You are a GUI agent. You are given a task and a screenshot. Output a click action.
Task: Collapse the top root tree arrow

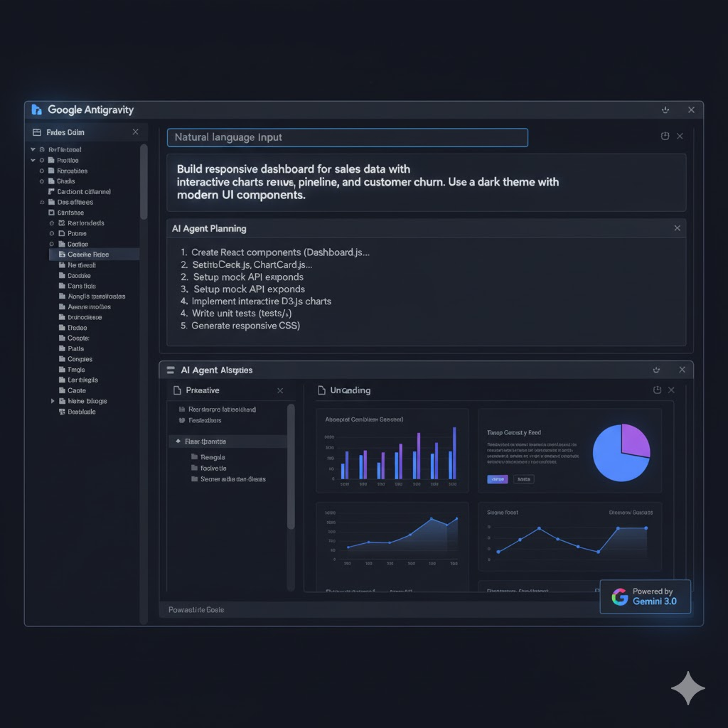coord(33,150)
